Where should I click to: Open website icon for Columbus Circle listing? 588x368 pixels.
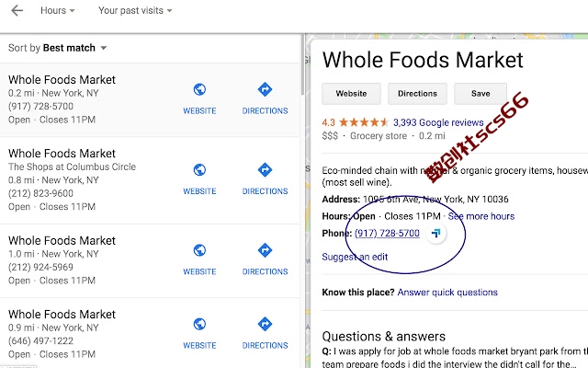coord(199,170)
